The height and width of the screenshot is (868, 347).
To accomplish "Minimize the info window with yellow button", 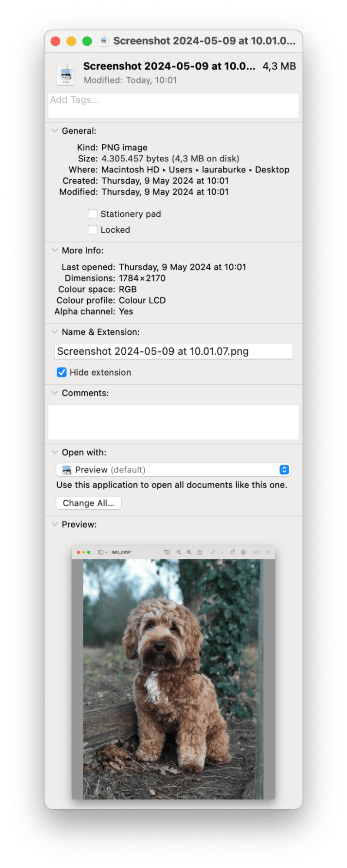I will (71, 41).
